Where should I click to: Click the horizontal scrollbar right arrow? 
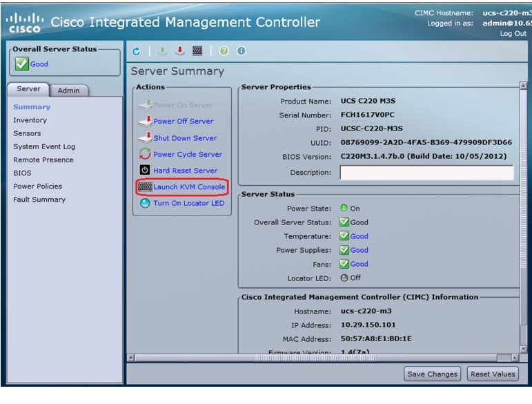click(515, 358)
